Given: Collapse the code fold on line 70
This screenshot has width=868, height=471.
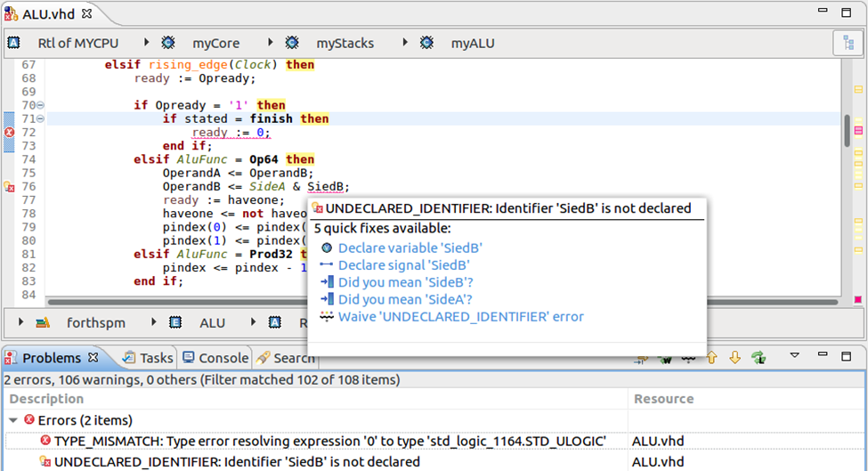Looking at the screenshot, I should pyautogui.click(x=40, y=105).
